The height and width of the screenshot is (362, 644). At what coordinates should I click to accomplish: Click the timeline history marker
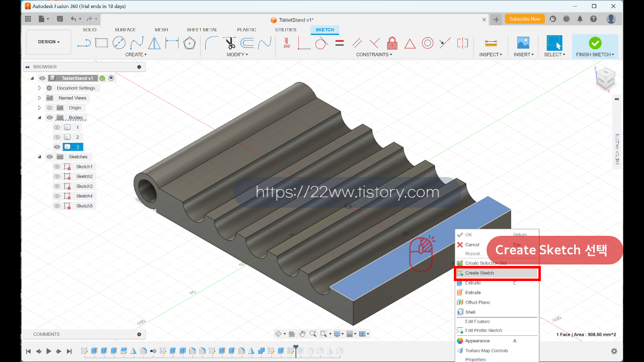coord(296,350)
